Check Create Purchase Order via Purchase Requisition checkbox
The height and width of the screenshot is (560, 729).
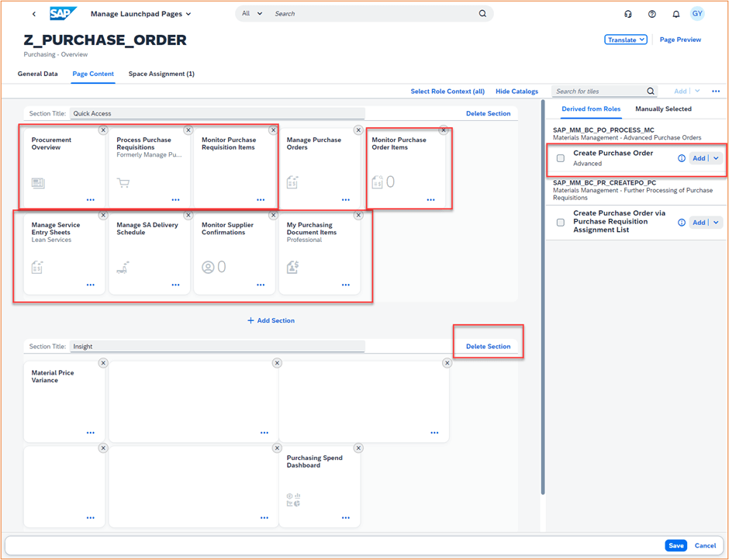click(x=561, y=223)
